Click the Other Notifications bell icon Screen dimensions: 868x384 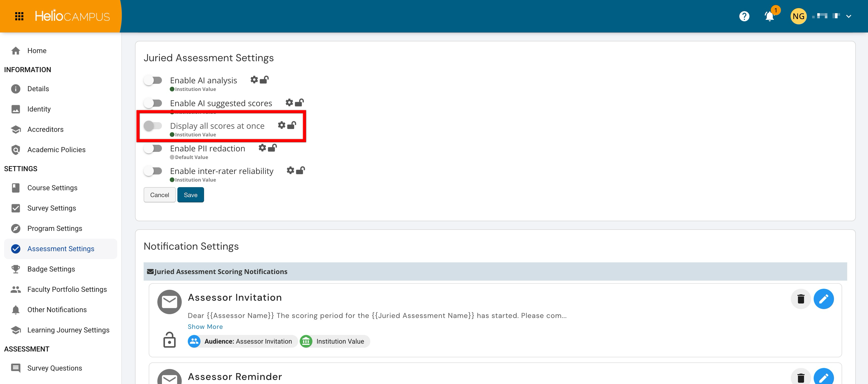[x=15, y=310]
